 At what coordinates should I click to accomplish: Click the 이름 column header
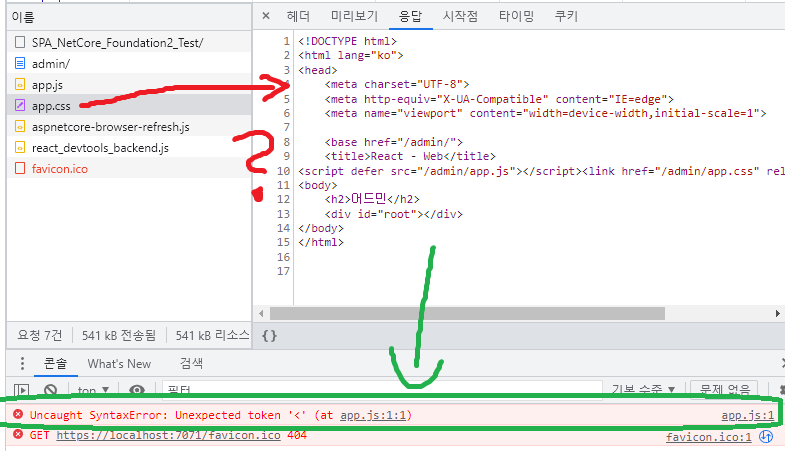tap(129, 17)
